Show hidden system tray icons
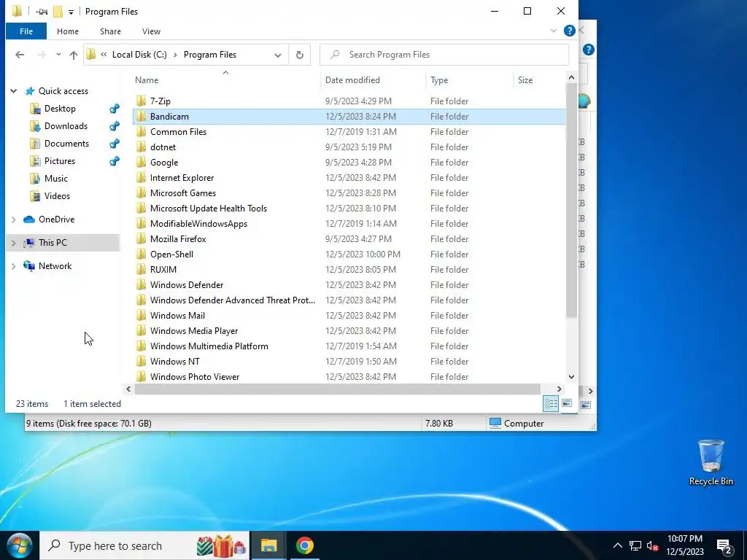Screen dimensions: 747x560 tap(617, 545)
